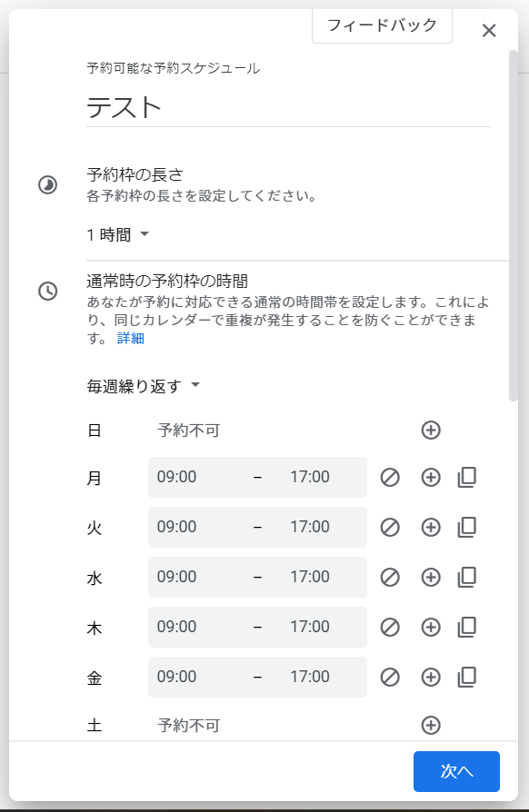Image resolution: width=529 pixels, height=812 pixels.
Task: Edit Tuesday's 17:00 end time
Action: coord(310,527)
